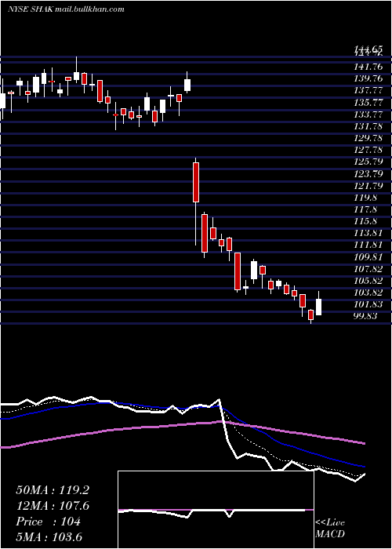The width and height of the screenshot is (392, 549).
Task: Select the 123.79 price axis label
Action: pos(368,174)
